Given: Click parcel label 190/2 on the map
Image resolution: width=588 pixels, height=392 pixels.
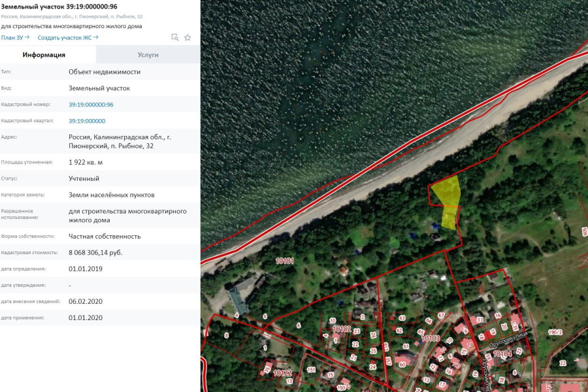Looking at the screenshot, I should tap(555, 333).
